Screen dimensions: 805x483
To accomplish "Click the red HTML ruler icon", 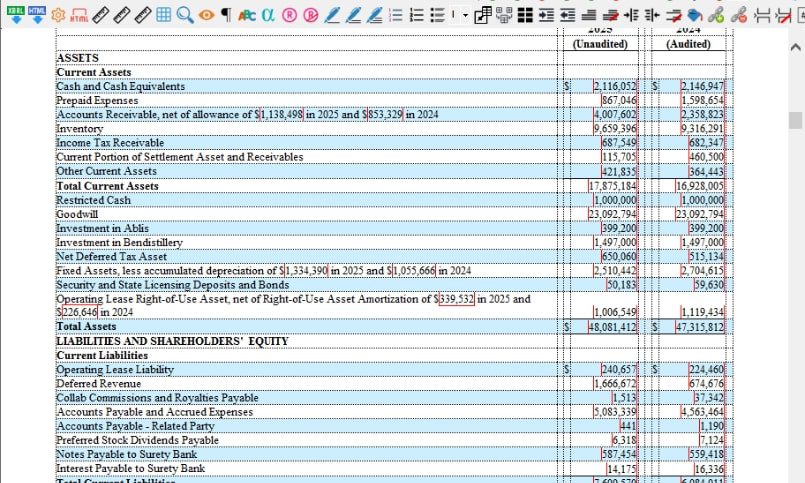I will 78,15.
